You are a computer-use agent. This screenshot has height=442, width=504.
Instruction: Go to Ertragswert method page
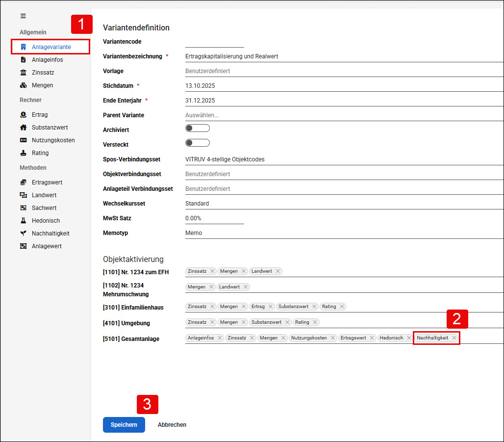47,182
